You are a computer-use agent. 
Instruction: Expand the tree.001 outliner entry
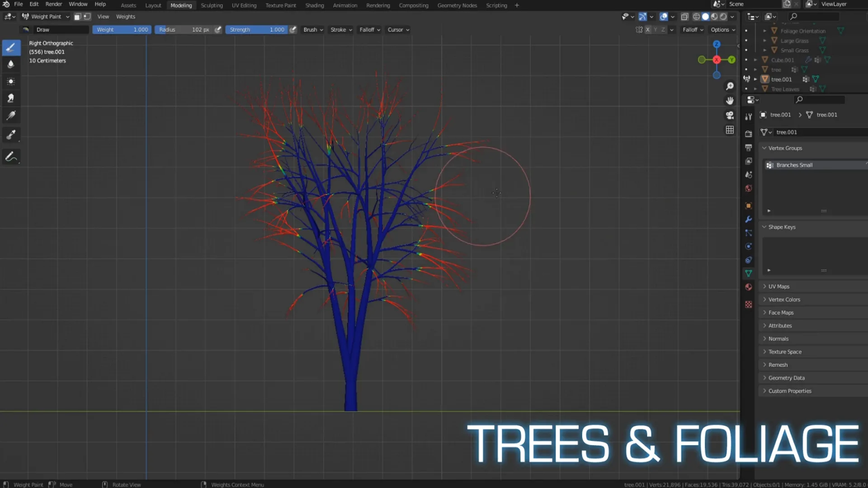point(755,79)
